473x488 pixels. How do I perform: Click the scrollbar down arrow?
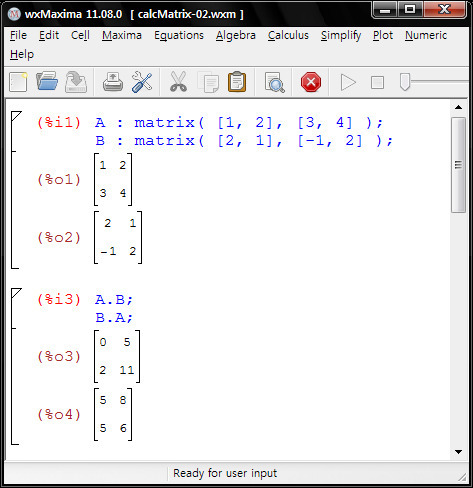[x=458, y=452]
